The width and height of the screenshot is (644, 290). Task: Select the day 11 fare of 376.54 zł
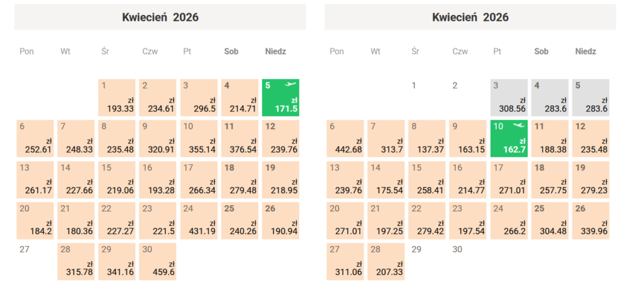pyautogui.click(x=240, y=138)
